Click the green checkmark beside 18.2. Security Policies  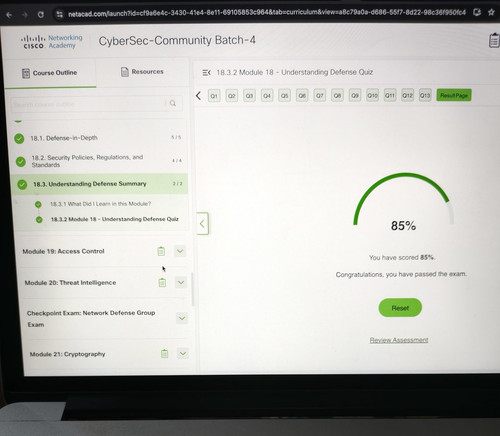21,162
